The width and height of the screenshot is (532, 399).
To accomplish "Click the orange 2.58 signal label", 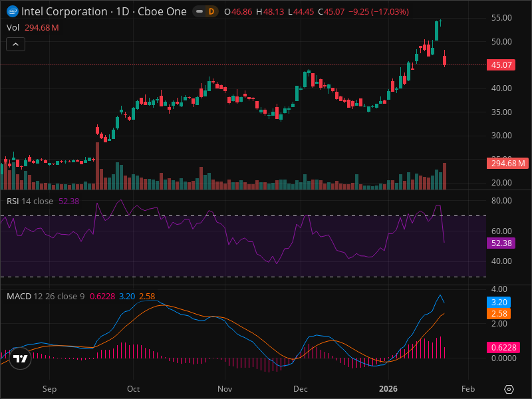I will click(499, 313).
